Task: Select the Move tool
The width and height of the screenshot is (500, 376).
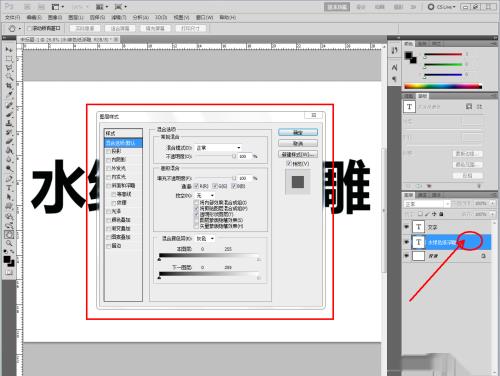Action: point(9,50)
